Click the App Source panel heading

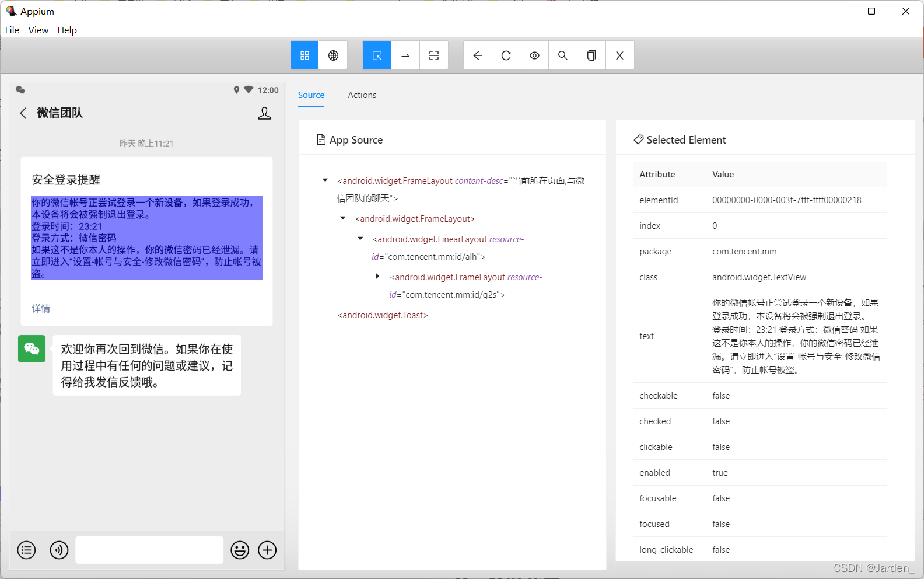[349, 140]
